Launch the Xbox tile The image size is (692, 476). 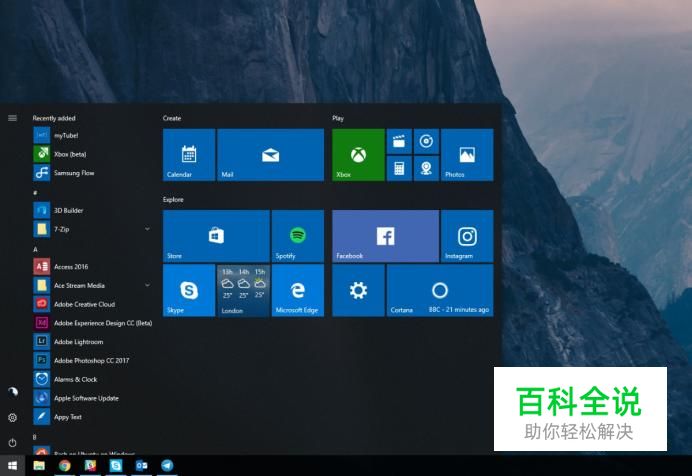tap(358, 155)
